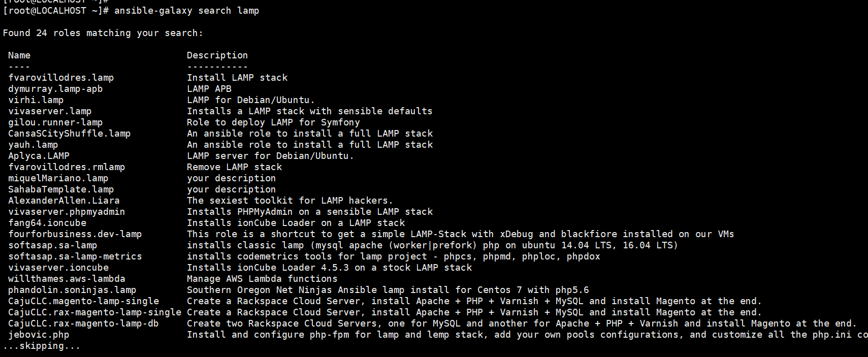The height and width of the screenshot is (357, 868).
Task: Click the phandolin.soninjas.lamp role name
Action: (x=72, y=290)
